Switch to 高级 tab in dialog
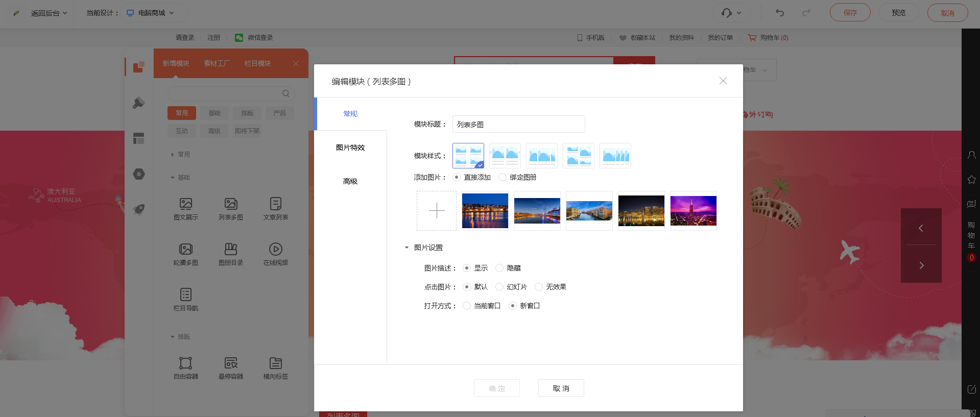This screenshot has width=980, height=417. [350, 181]
